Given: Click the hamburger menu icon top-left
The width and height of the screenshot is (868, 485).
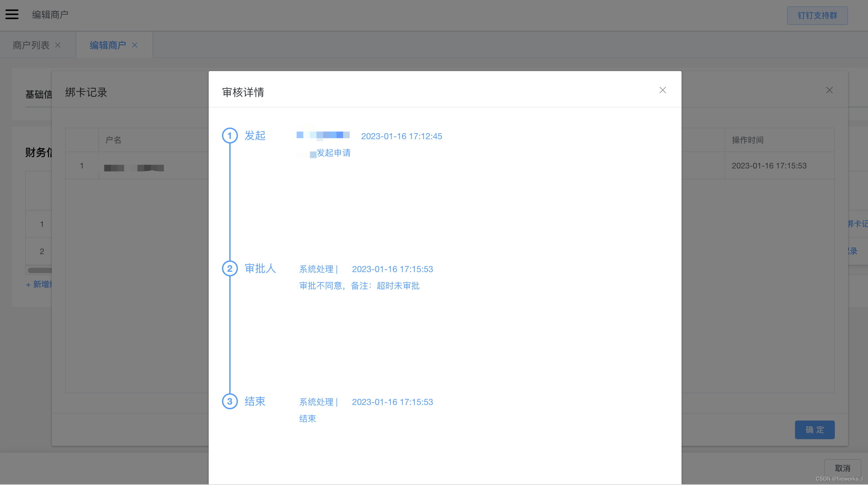Looking at the screenshot, I should pos(12,14).
